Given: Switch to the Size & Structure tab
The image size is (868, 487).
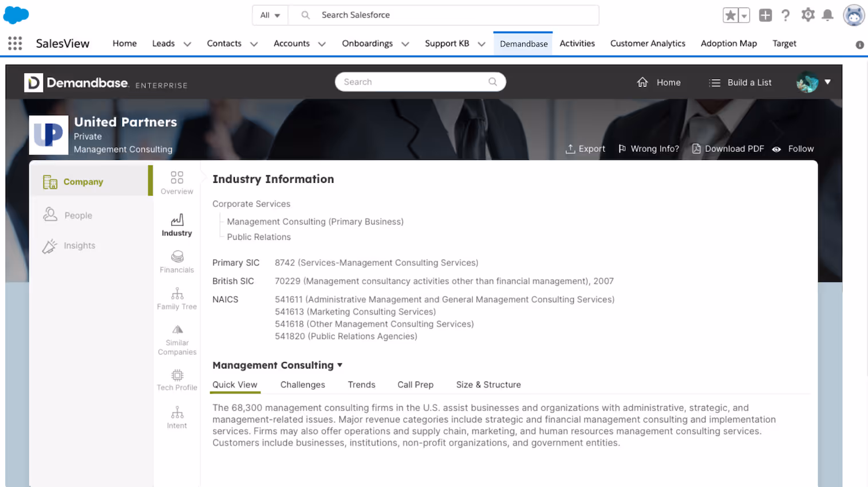Looking at the screenshot, I should [488, 385].
